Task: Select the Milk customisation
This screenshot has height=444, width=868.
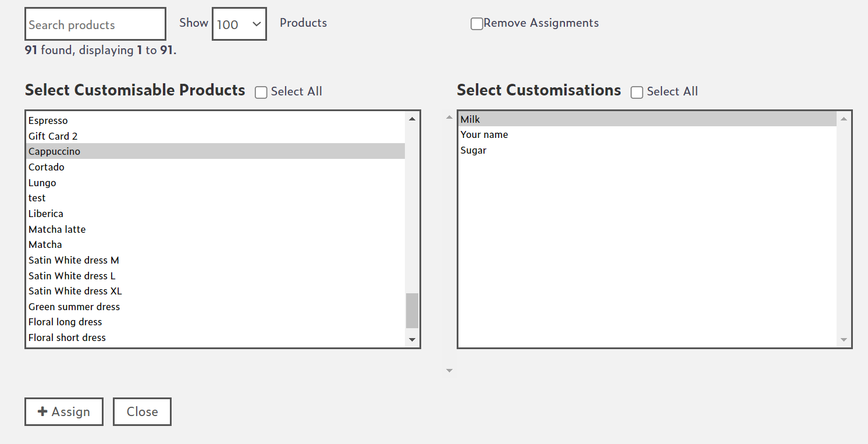Action: pyautogui.click(x=470, y=119)
